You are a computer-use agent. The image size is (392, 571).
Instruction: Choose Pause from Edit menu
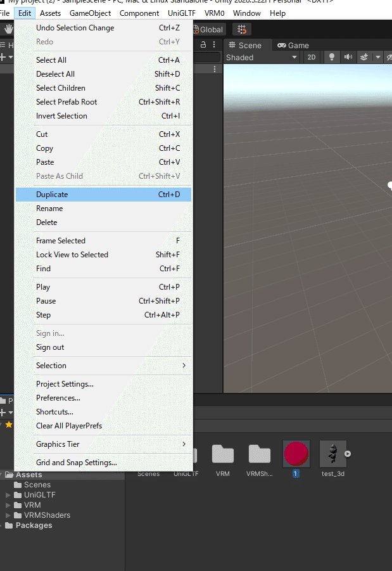(103, 301)
